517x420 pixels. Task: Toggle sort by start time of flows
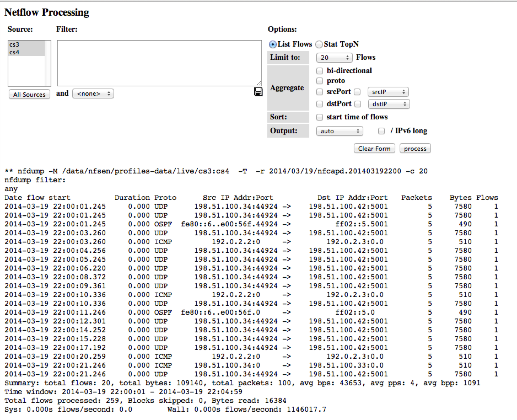(320, 117)
